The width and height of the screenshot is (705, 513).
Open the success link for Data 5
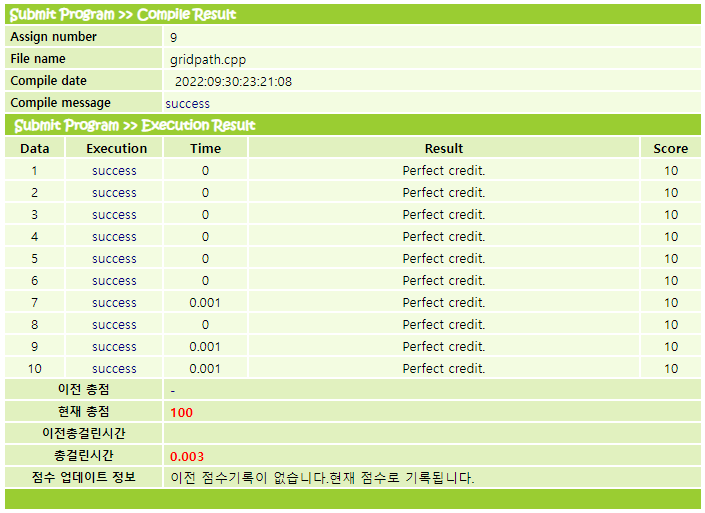pos(114,259)
